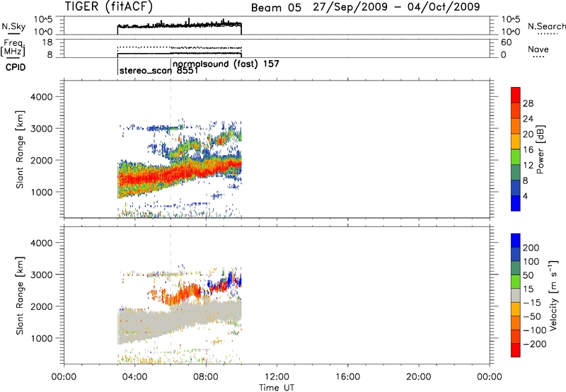Pick the red top segment of Power colorbar
Viewport: 566px width, 392px height.
pyautogui.click(x=516, y=95)
